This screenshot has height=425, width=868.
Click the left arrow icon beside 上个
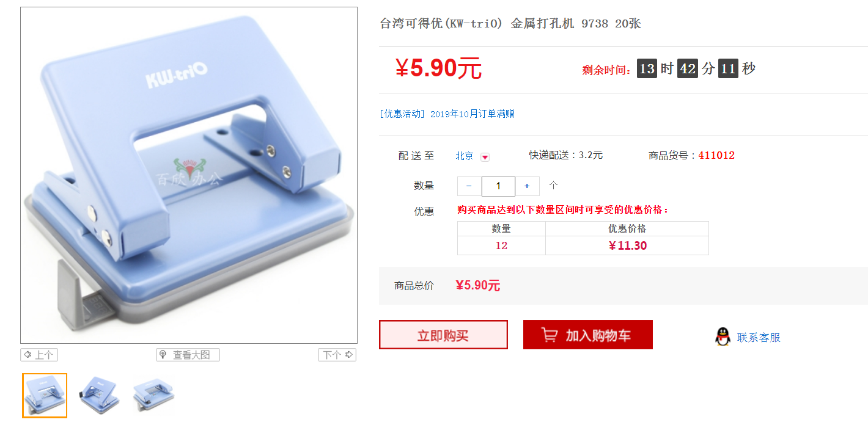coord(28,355)
